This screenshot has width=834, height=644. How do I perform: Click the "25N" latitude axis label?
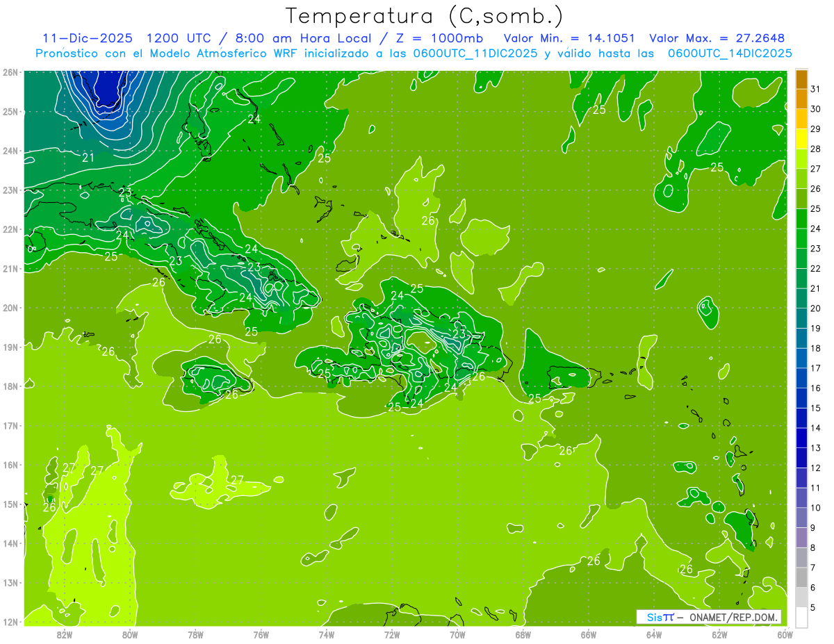(x=11, y=111)
